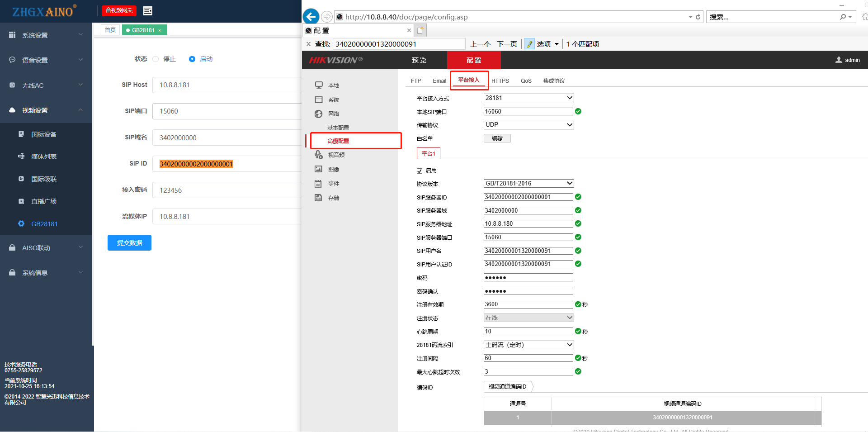
Task: Collapse 视频设置 menu
Action: (46, 110)
